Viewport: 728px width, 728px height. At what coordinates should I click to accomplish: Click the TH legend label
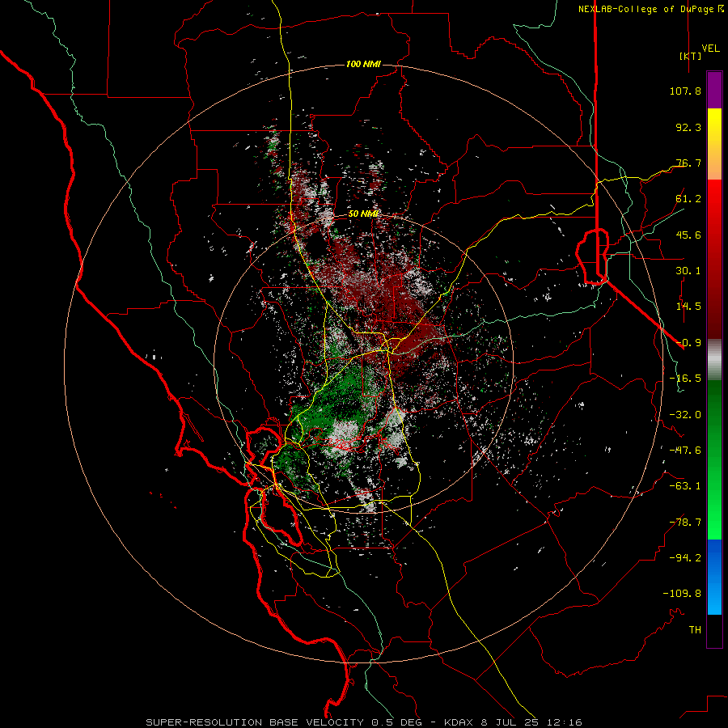coord(695,630)
